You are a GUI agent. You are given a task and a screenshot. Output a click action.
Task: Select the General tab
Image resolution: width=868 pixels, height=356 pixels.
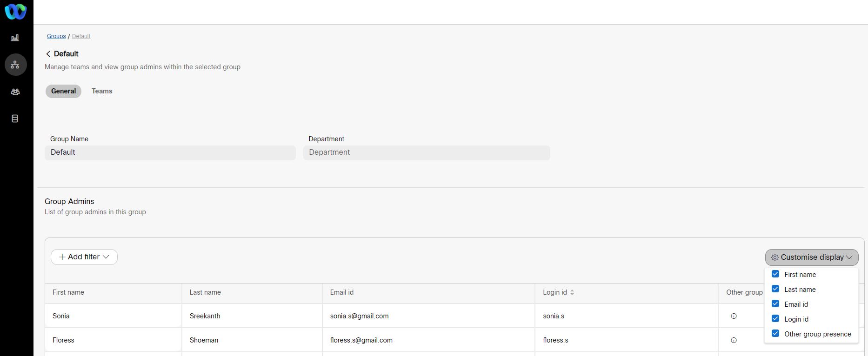[x=63, y=91]
